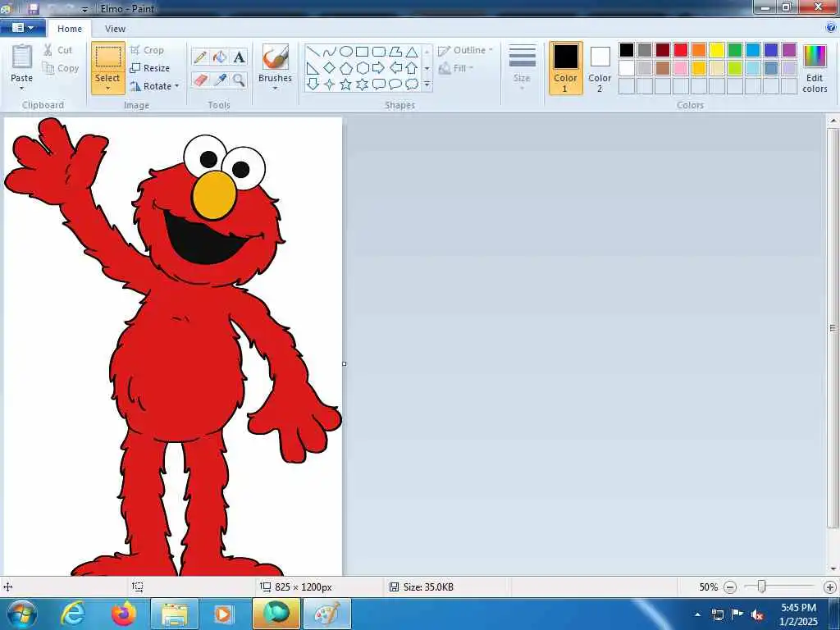Click the Crop button

click(x=147, y=50)
